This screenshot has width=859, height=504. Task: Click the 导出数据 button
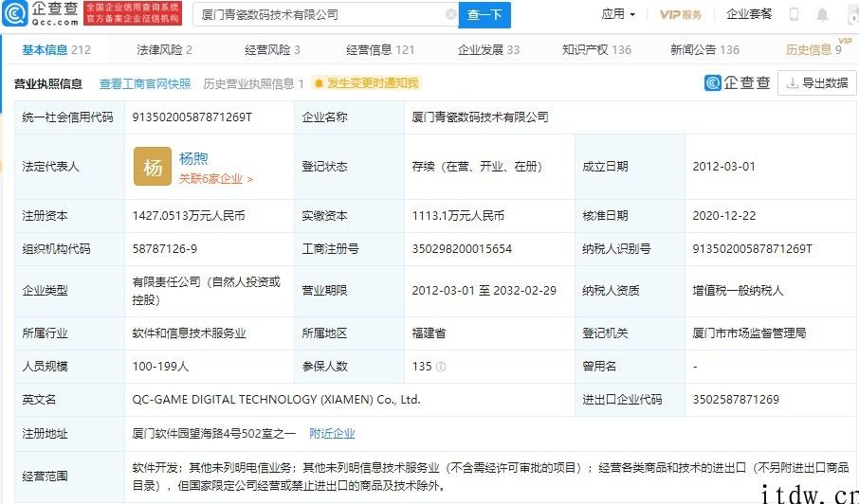pyautogui.click(x=817, y=83)
